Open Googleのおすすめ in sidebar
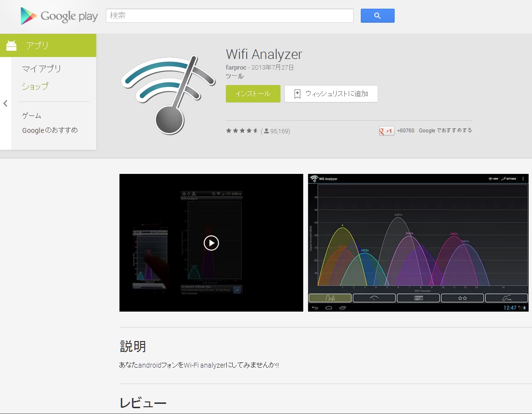The width and height of the screenshot is (532, 414). point(50,130)
